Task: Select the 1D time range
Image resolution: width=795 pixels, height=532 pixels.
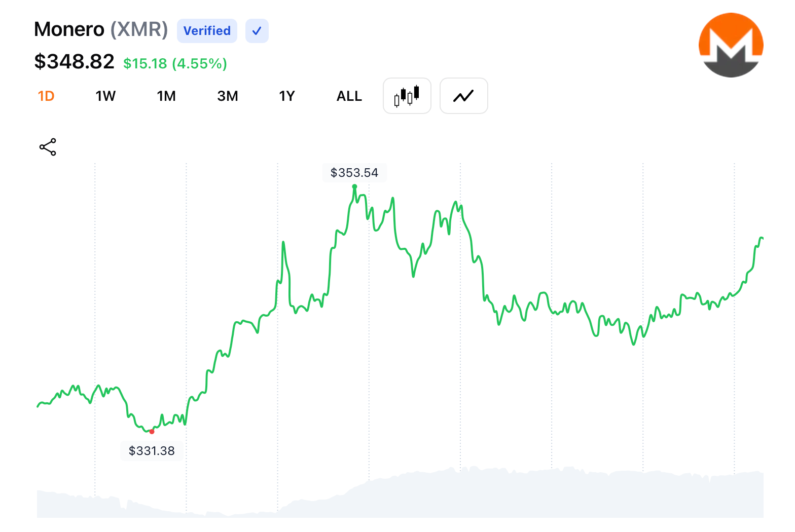Action: click(x=46, y=96)
